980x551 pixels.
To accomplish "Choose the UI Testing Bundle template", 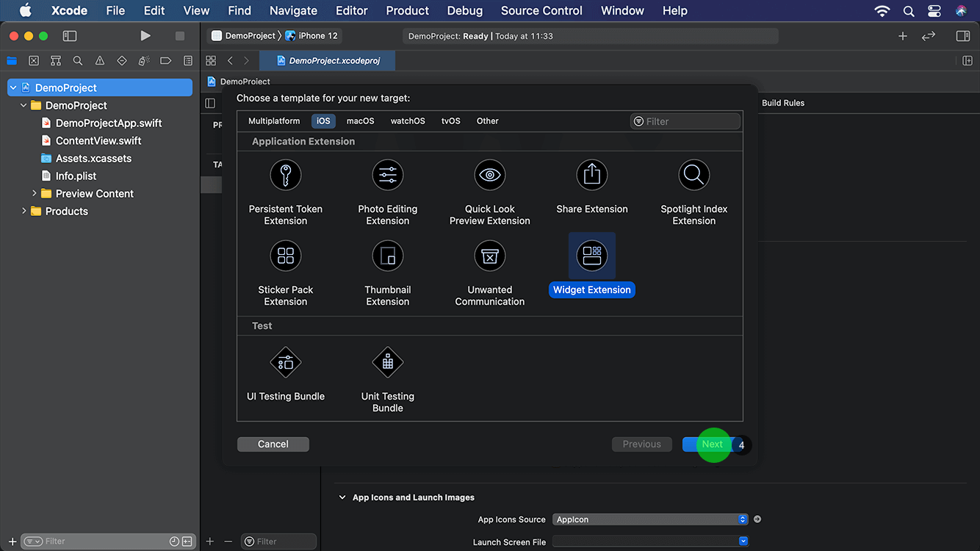I will pos(286,374).
